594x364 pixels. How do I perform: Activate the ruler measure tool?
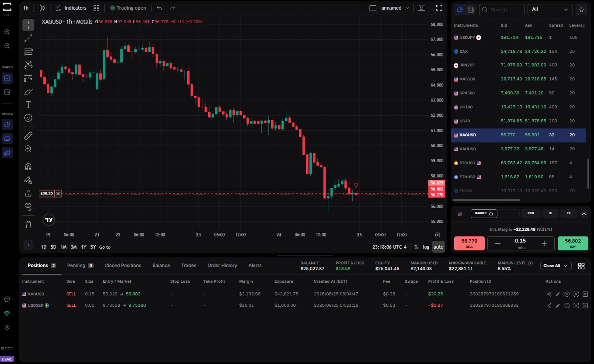(28, 135)
